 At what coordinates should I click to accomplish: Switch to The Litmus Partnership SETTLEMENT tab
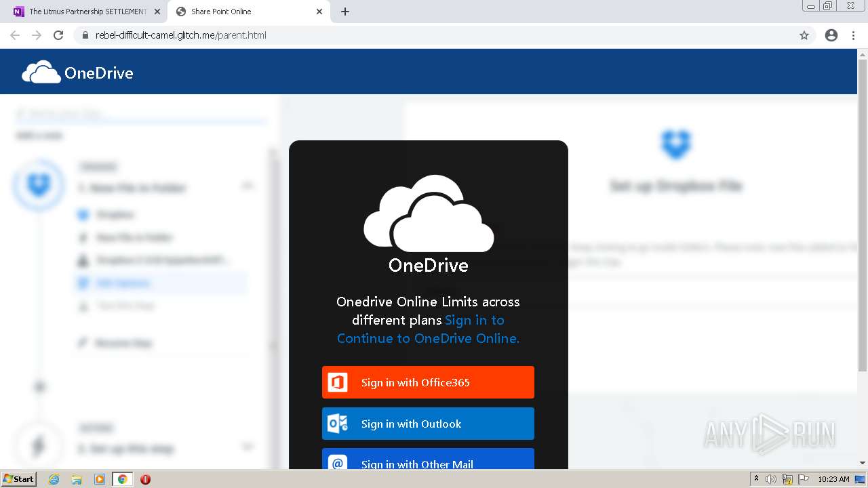[x=88, y=12]
